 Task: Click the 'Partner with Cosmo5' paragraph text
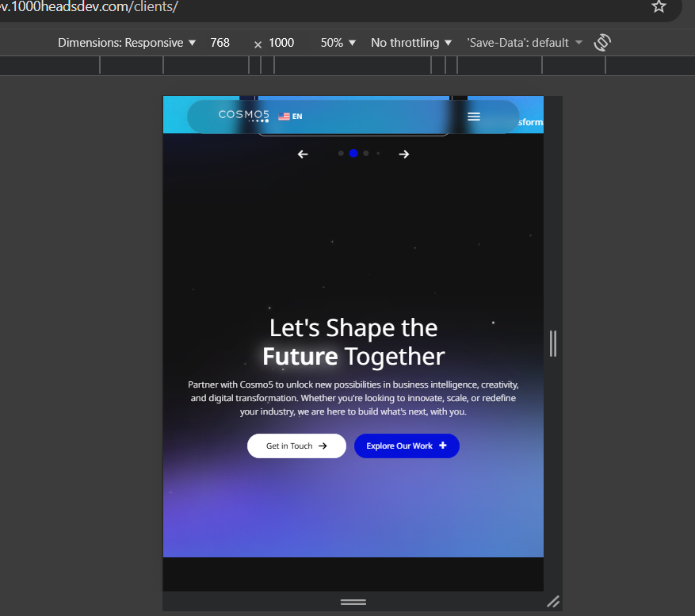click(353, 398)
